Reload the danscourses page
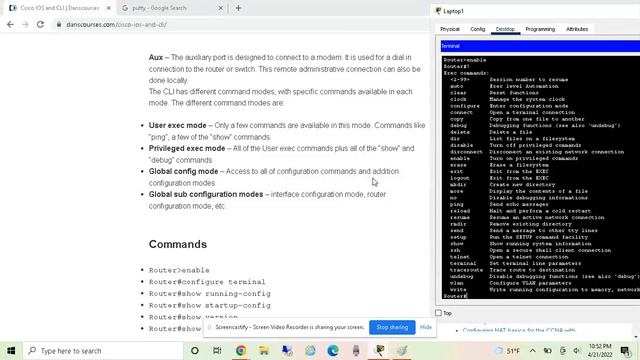This screenshot has height=360, width=640. point(40,24)
